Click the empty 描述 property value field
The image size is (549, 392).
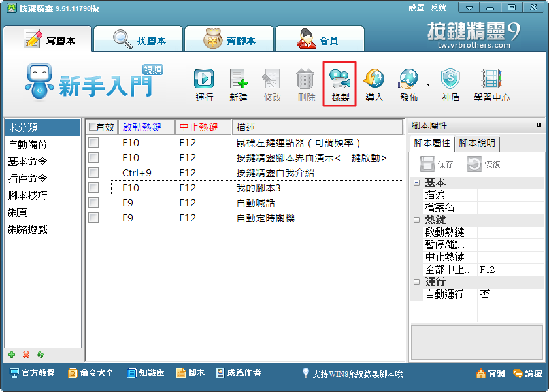point(510,195)
